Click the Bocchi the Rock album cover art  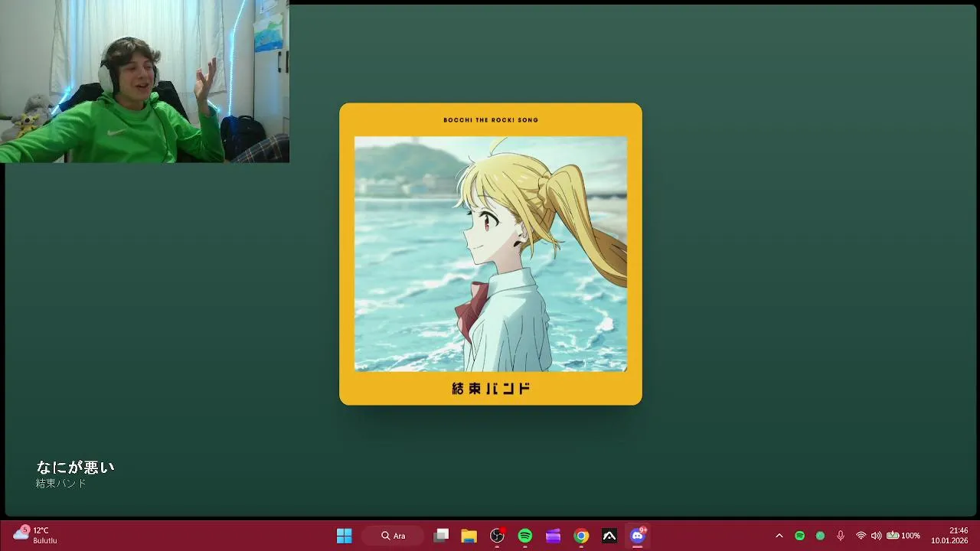click(491, 254)
